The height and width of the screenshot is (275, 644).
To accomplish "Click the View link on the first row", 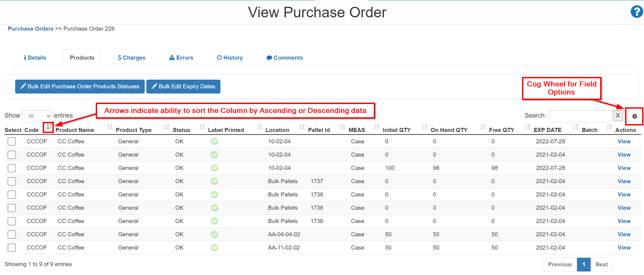I will 624,141.
